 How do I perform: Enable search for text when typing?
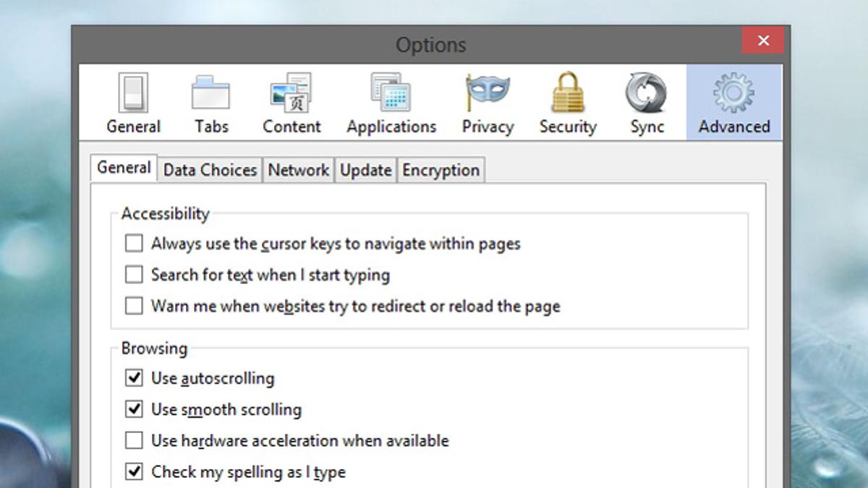click(134, 275)
